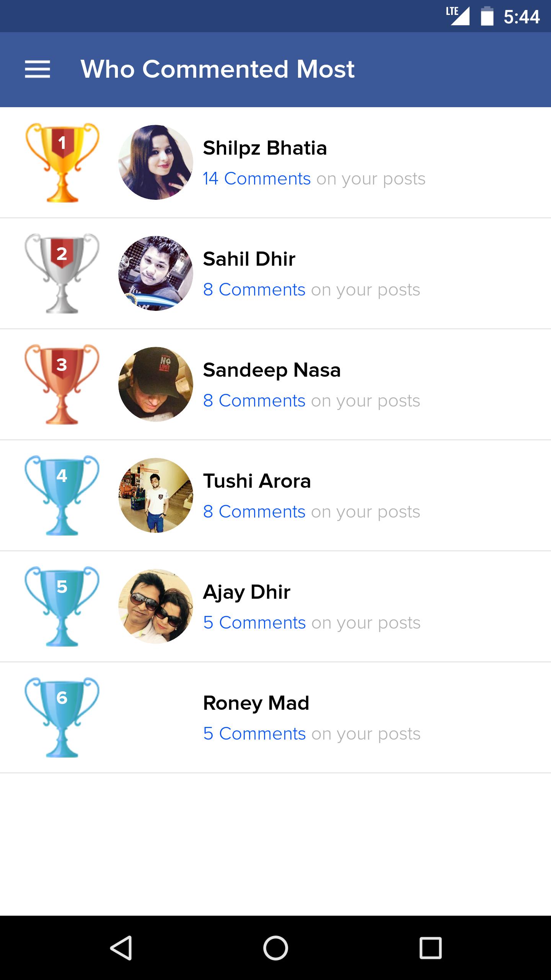
Task: View Ajay Dhir's profile picture
Action: pyautogui.click(x=156, y=606)
